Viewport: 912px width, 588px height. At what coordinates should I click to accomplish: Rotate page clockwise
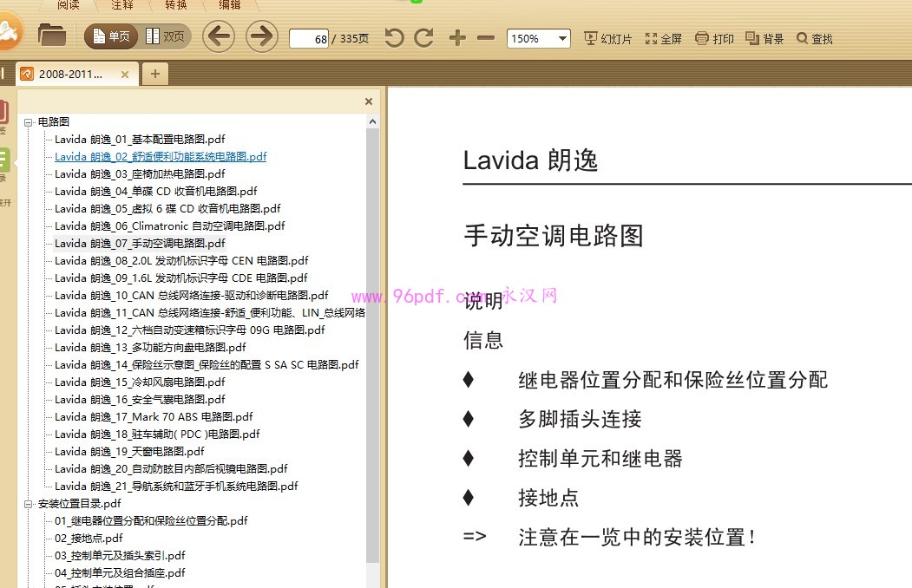(x=424, y=38)
